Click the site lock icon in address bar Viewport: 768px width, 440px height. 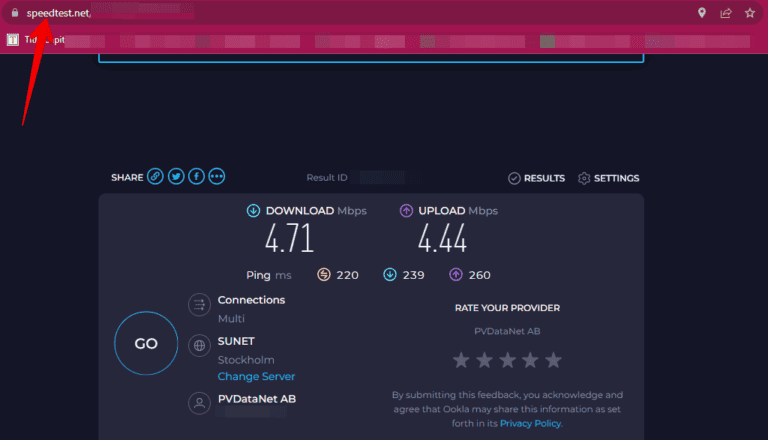[14, 13]
